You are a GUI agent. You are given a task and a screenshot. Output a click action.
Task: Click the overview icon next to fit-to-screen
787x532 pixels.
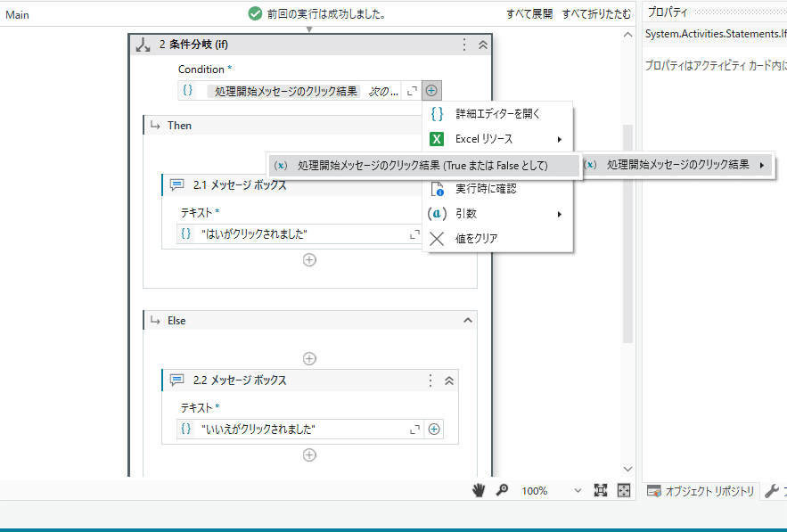(624, 490)
